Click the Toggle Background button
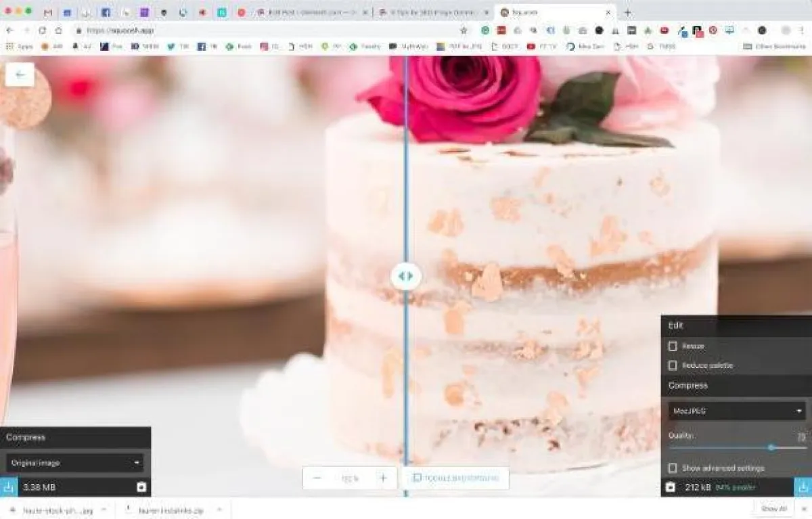Image resolution: width=812 pixels, height=519 pixels. (455, 478)
